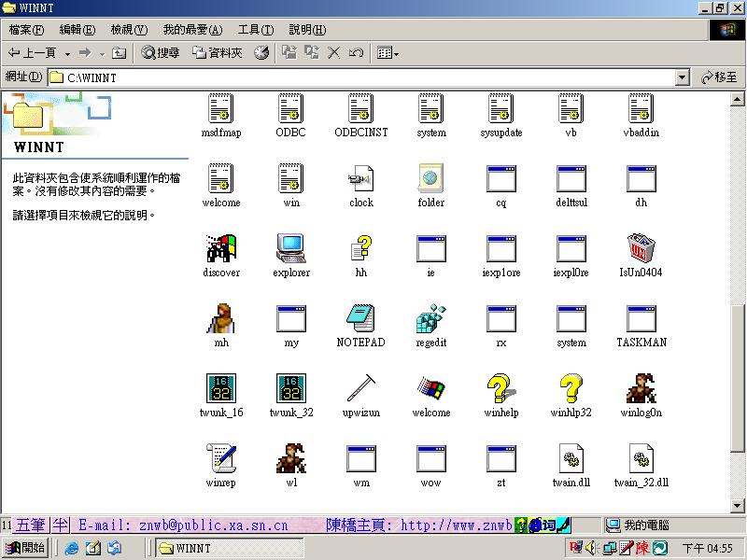Select the wow program icon

point(431,458)
